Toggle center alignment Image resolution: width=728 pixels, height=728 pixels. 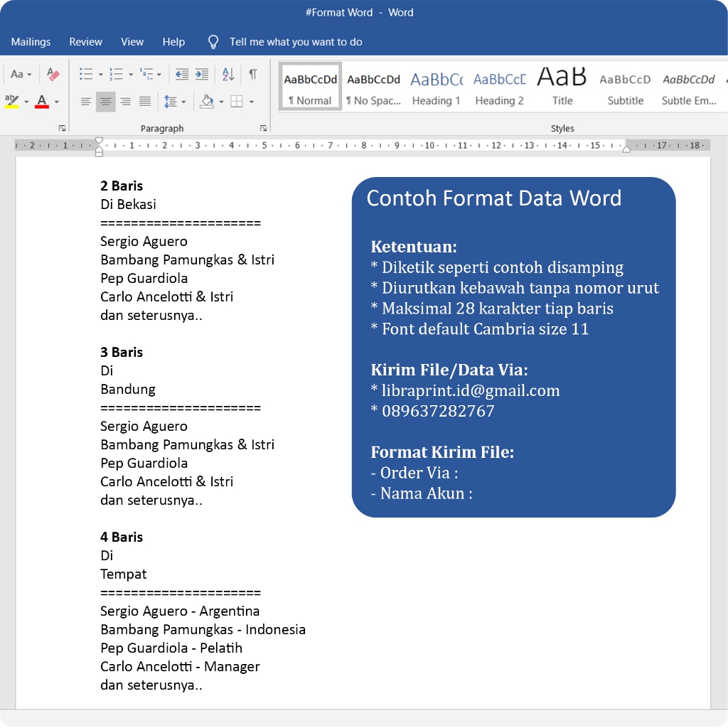coord(106,102)
